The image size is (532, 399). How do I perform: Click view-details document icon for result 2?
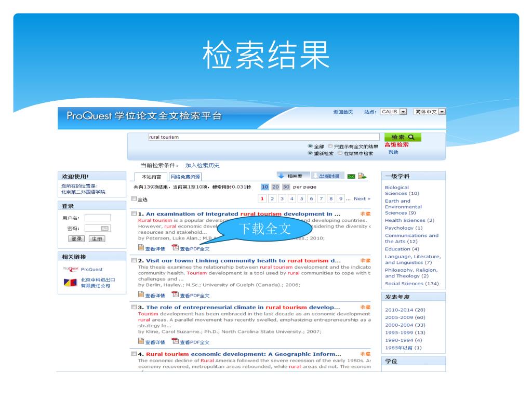click(x=141, y=295)
